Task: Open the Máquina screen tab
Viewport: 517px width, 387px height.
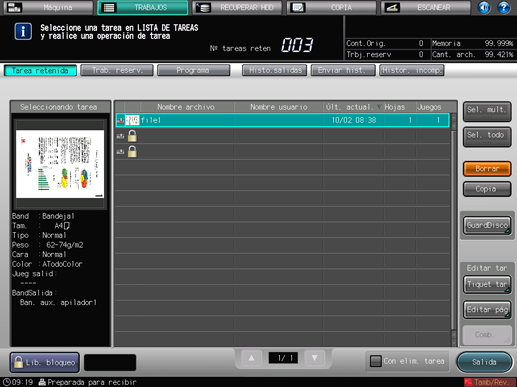Action: [49, 7]
